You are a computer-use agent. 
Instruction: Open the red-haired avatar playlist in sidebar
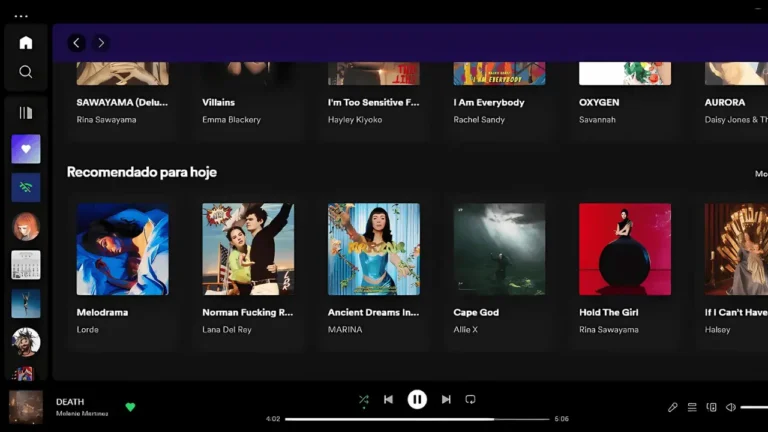point(26,226)
